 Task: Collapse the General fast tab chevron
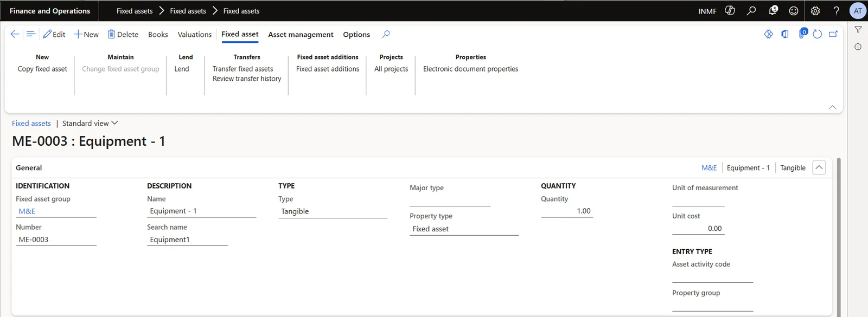[x=819, y=168]
